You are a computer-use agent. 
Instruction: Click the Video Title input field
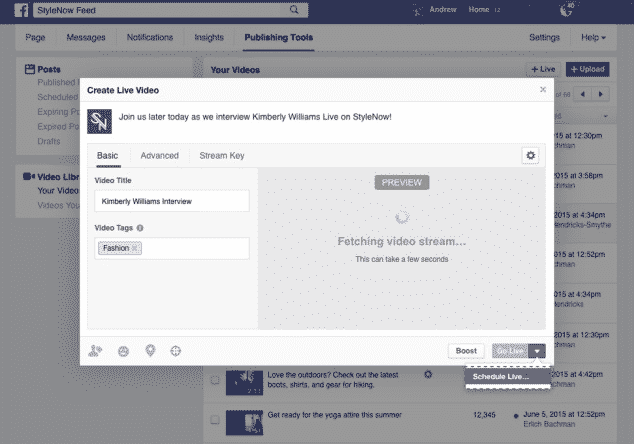coord(171,201)
